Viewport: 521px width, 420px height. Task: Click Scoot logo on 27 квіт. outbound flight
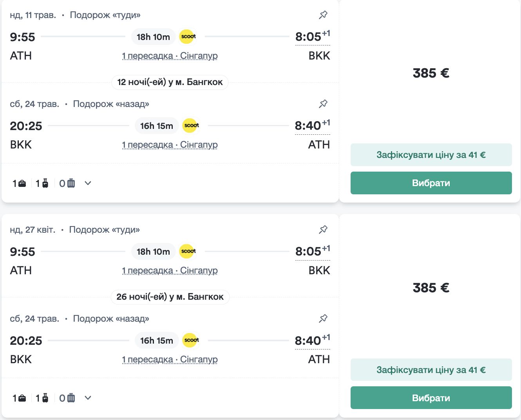tap(188, 251)
